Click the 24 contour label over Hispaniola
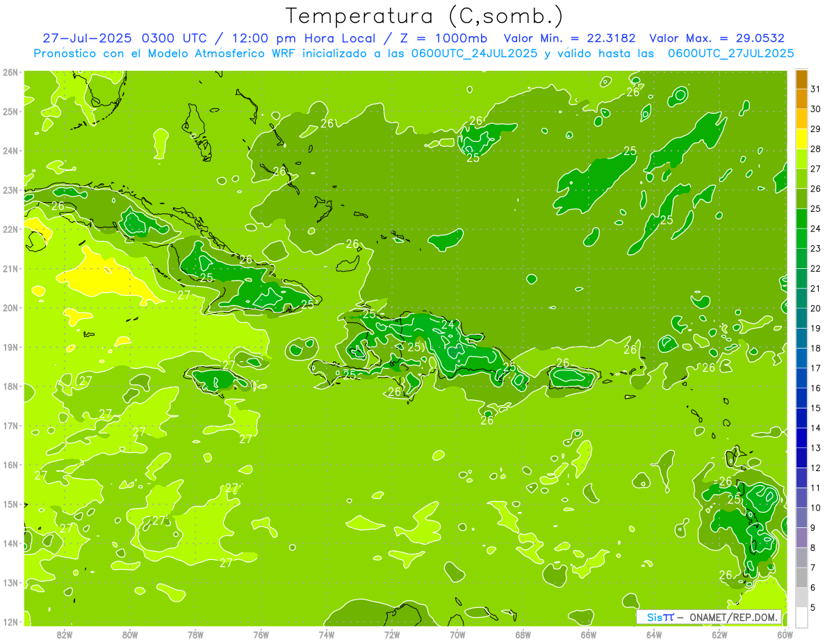This screenshot has width=834, height=644. [x=448, y=324]
